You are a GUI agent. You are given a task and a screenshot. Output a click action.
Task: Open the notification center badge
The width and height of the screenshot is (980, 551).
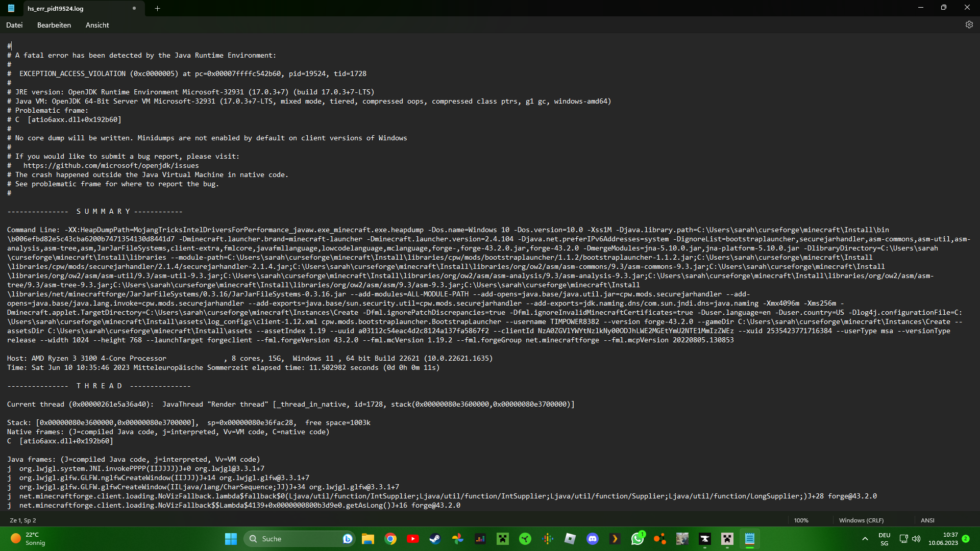pos(966,538)
